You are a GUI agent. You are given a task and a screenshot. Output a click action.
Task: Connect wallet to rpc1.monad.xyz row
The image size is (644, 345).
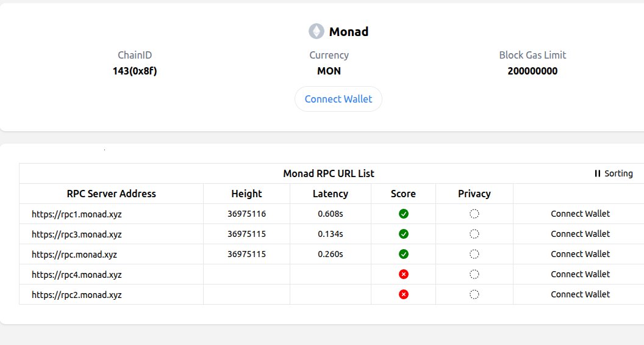pos(581,214)
